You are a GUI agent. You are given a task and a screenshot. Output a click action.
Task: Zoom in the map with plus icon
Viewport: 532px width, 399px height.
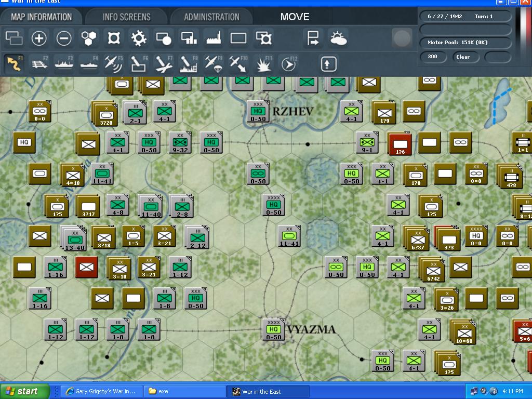[39, 38]
